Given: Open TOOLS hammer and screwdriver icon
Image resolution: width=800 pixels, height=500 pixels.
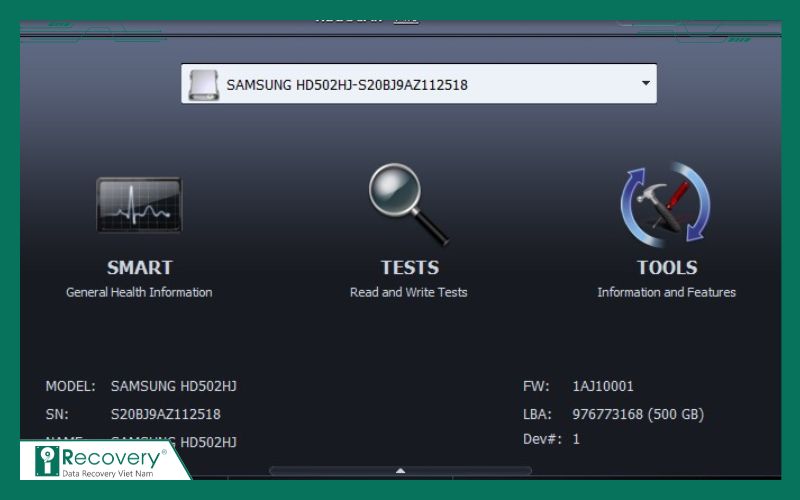Looking at the screenshot, I should tap(666, 205).
